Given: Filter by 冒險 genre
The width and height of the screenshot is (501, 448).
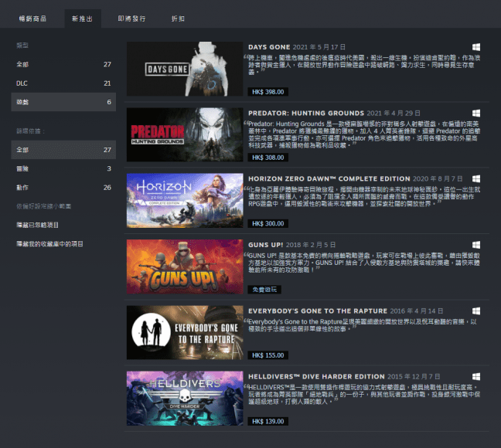Looking at the screenshot, I should (x=63, y=168).
